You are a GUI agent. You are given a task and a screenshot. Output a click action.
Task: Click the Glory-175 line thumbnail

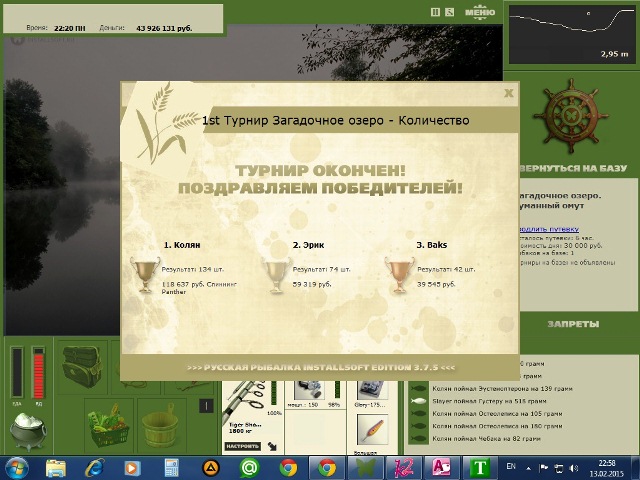point(371,391)
